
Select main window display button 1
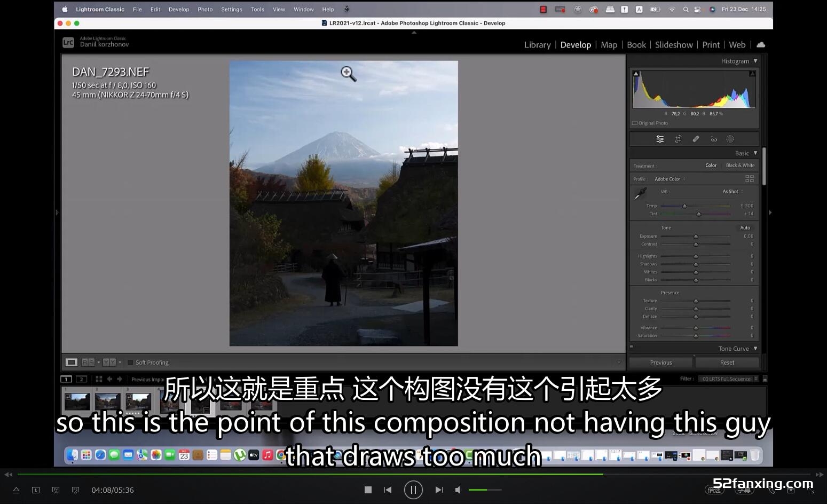pyautogui.click(x=66, y=379)
